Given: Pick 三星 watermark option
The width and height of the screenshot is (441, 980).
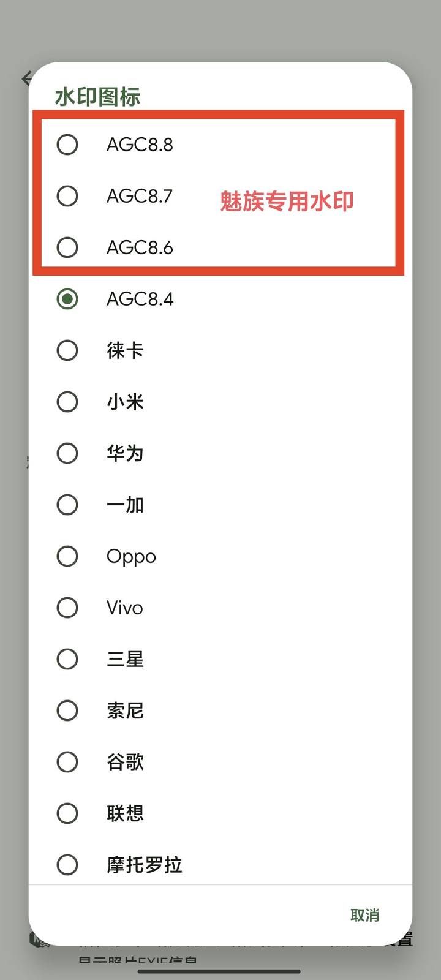Looking at the screenshot, I should click(67, 659).
